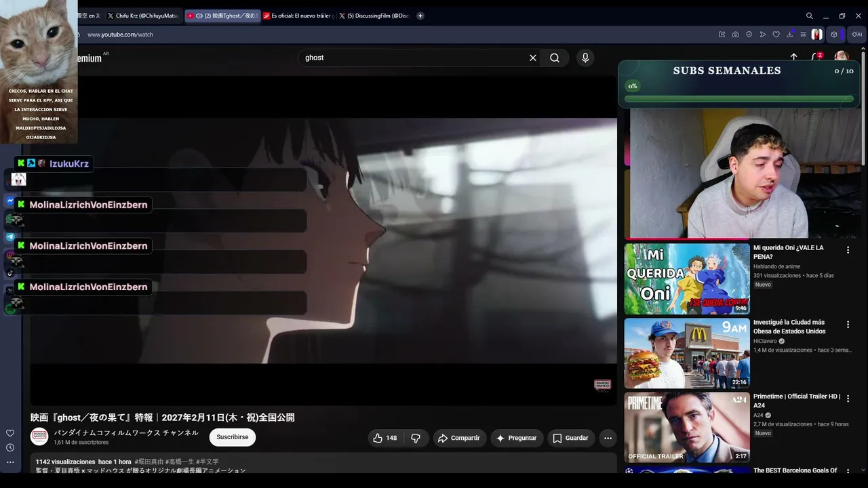This screenshot has height=488, width=868.
Task: Switch to the Es oficial: El nuevo tráiler tab
Action: (297, 16)
